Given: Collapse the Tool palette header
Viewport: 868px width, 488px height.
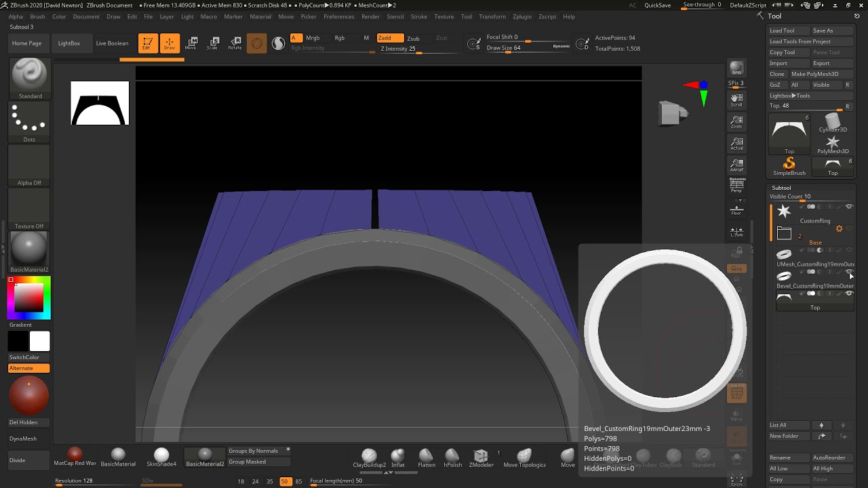Looking at the screenshot, I should pos(774,16).
